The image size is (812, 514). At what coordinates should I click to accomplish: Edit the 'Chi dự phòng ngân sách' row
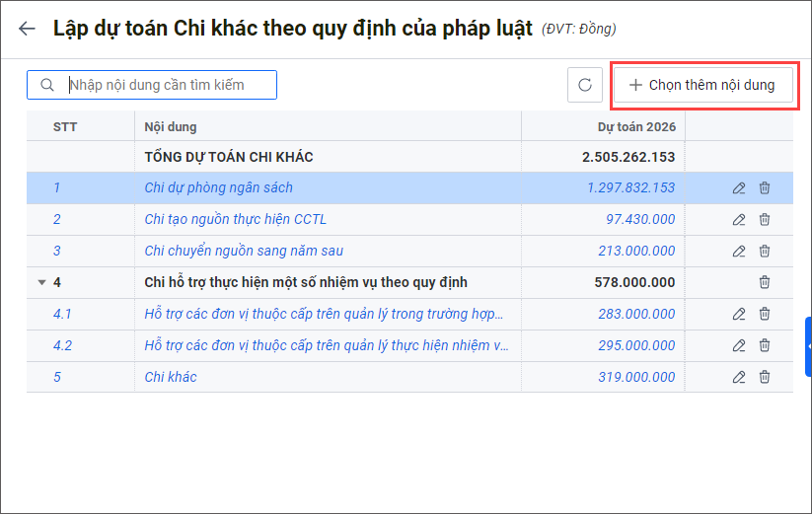pyautogui.click(x=739, y=187)
